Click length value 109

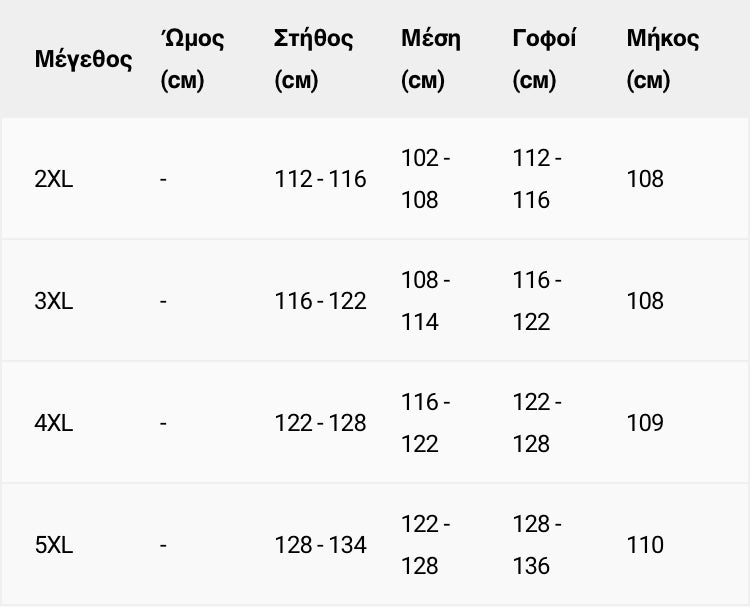645,423
